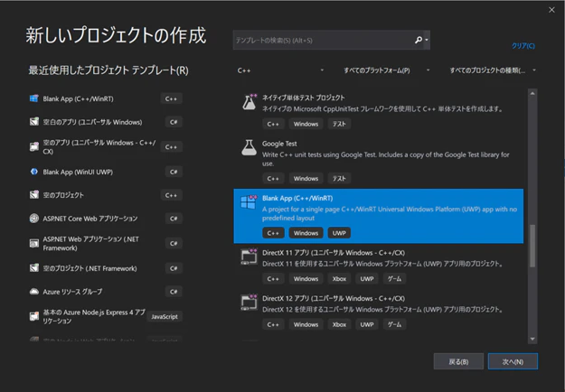Click the 次へ(N) button
Viewport: 565px width, 392px height.
click(513, 361)
